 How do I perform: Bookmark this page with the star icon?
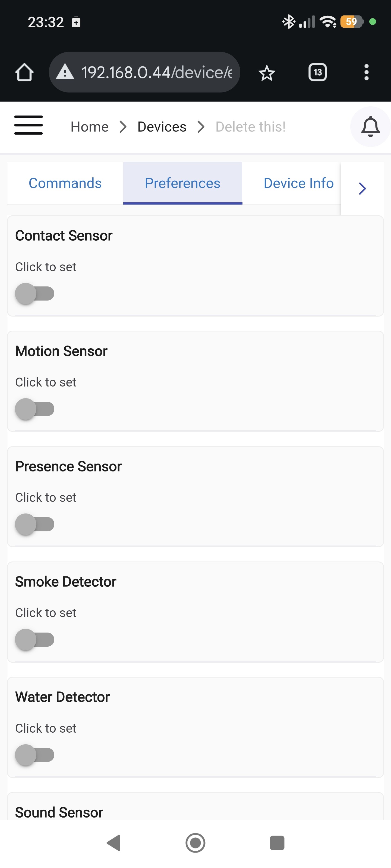click(x=267, y=73)
